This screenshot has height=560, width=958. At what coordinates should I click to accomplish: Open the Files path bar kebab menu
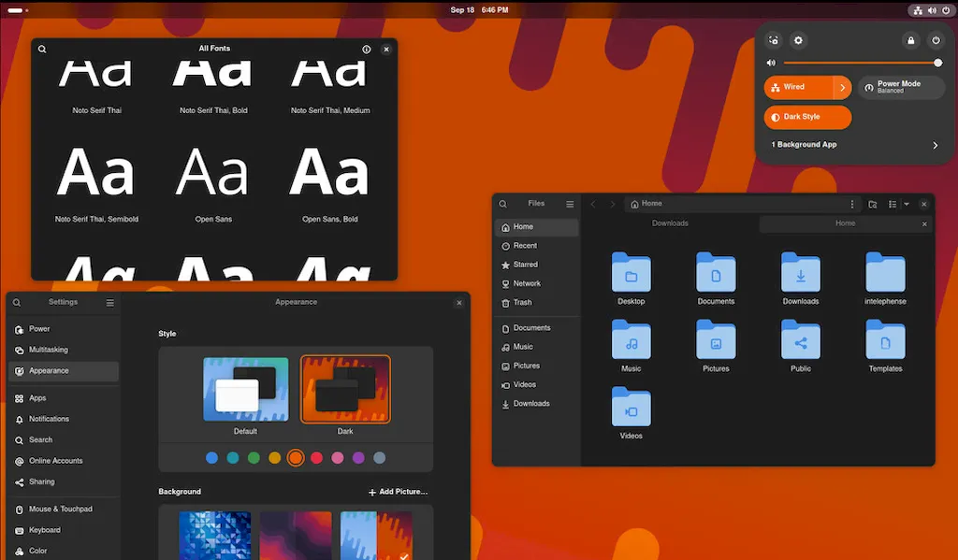click(x=852, y=204)
